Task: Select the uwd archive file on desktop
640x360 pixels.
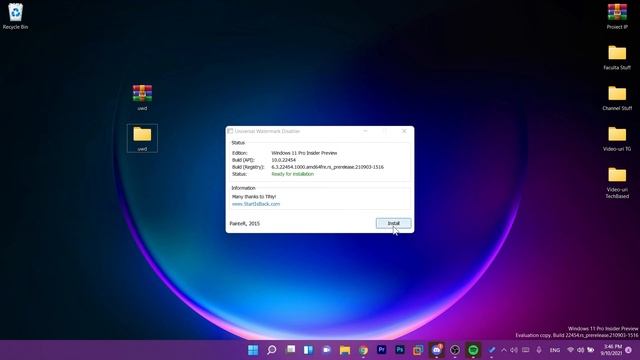Action: point(142,97)
